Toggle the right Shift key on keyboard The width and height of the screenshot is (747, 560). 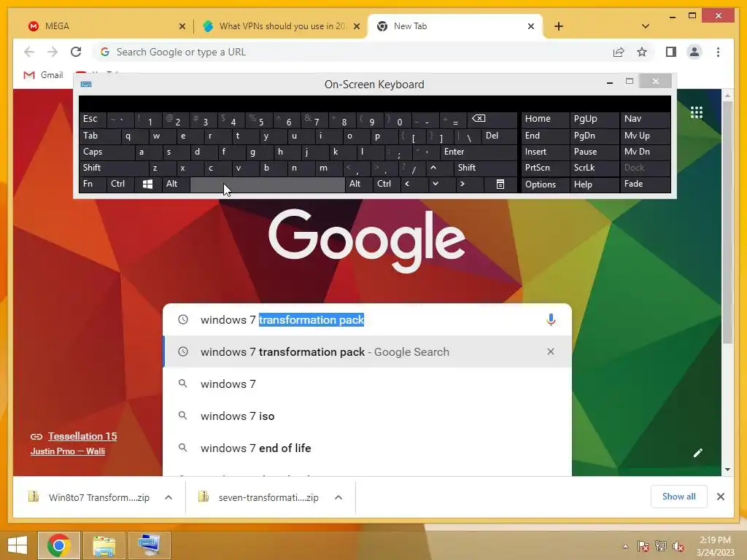pos(485,168)
